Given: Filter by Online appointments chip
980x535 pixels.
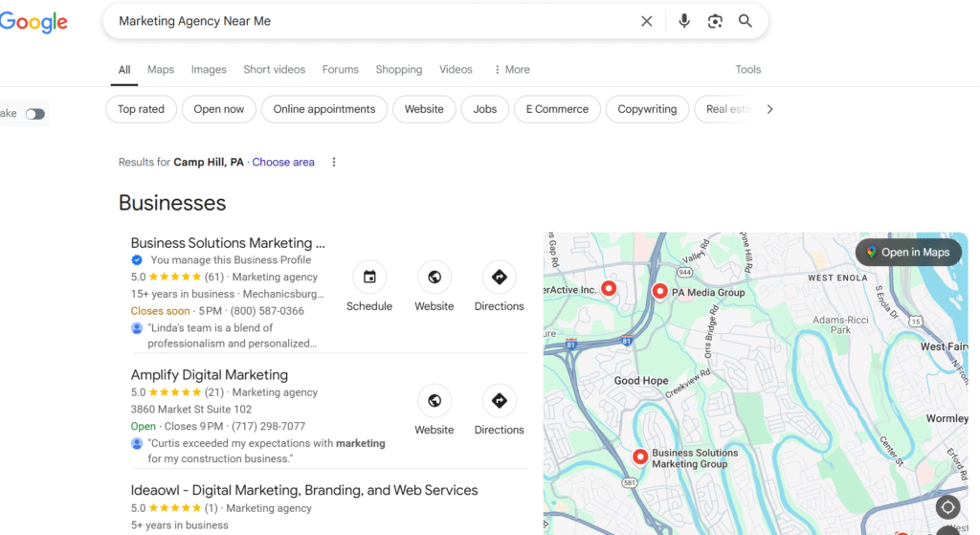Looking at the screenshot, I should 324,109.
